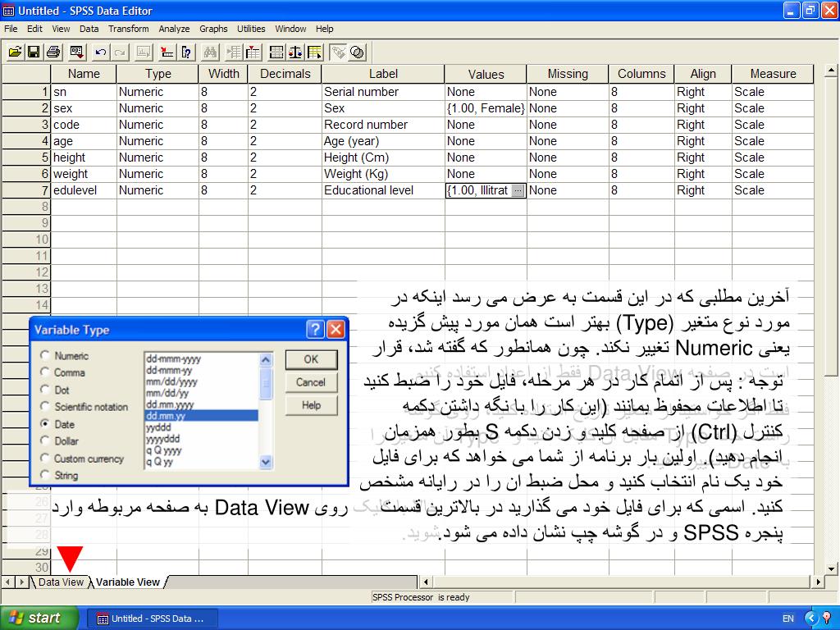Select the String radio button
The height and width of the screenshot is (630, 840).
tap(45, 475)
